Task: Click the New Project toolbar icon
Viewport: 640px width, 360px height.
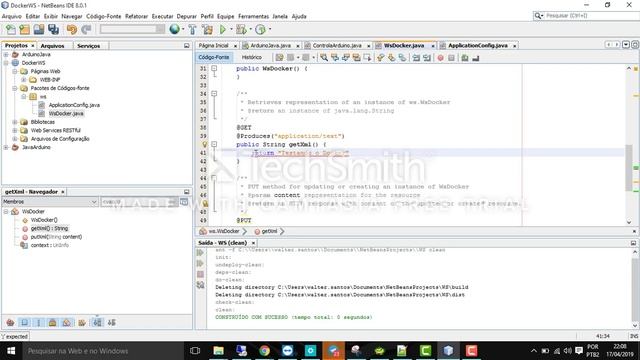Action: coord(24,29)
